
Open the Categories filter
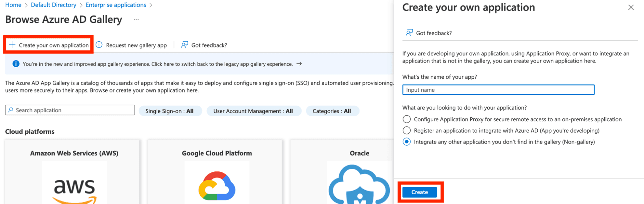coord(332,111)
